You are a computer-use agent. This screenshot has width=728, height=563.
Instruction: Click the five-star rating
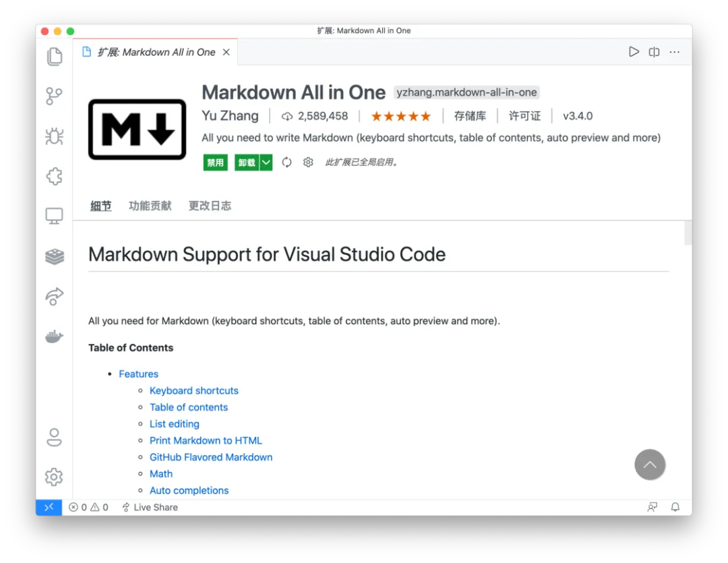point(401,116)
